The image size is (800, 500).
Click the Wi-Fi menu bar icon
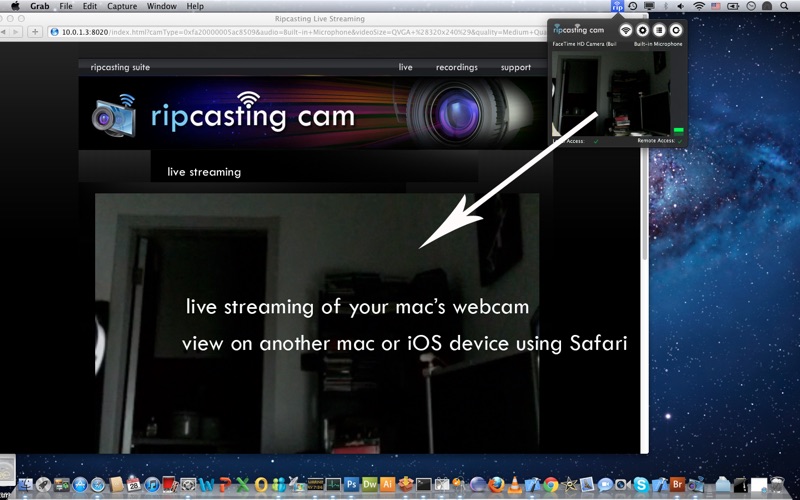coord(699,6)
